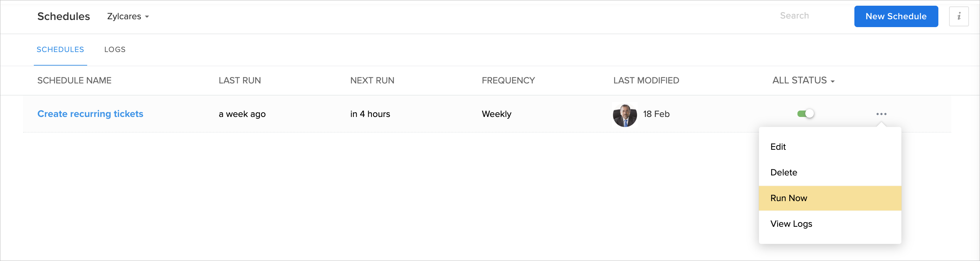Viewport: 980px width, 261px height.
Task: Click the New Schedule button
Action: click(x=896, y=16)
